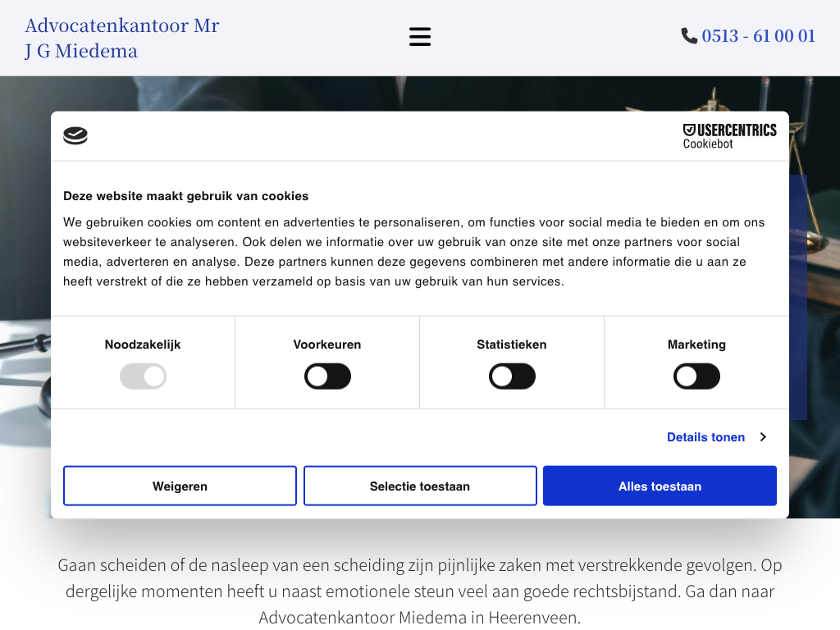Accept all cookies with Alles toestaan

tap(660, 486)
